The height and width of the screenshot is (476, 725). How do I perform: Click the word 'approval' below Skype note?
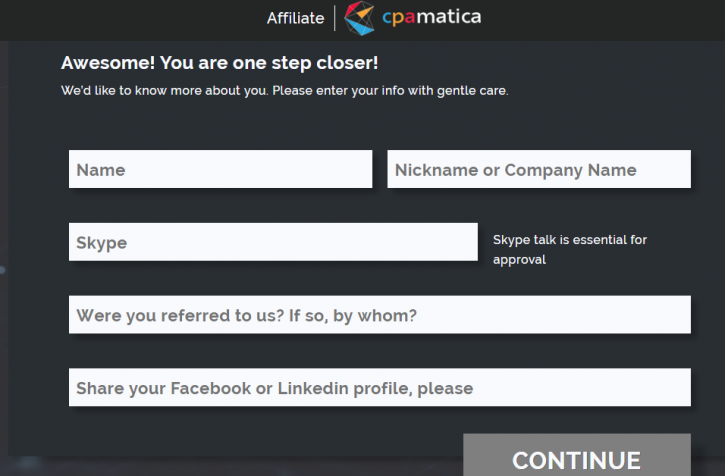point(519,260)
